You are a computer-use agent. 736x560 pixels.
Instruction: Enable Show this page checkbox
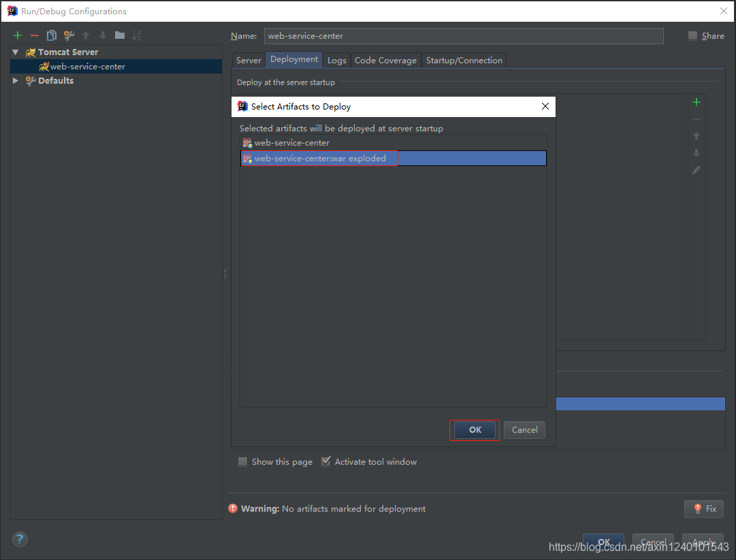tap(242, 461)
